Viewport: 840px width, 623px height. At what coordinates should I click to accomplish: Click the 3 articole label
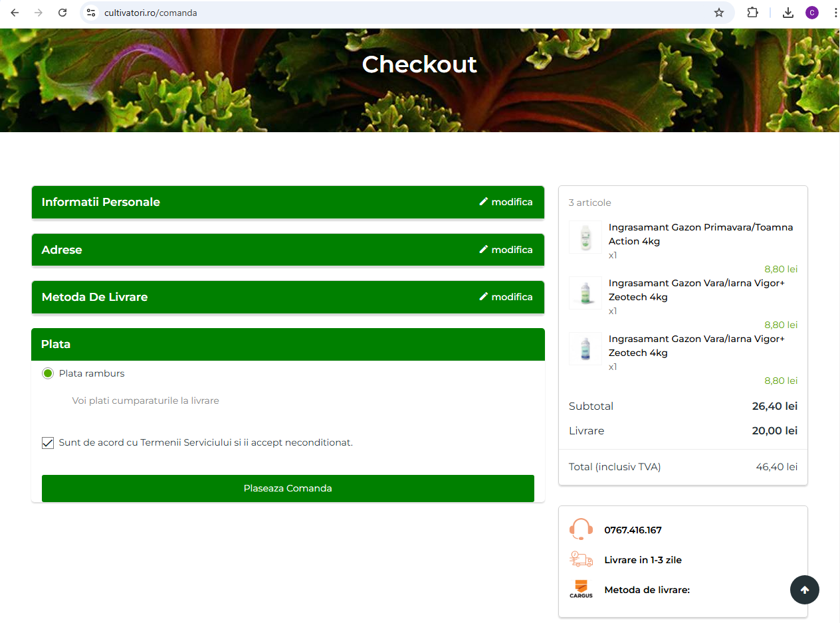click(590, 203)
